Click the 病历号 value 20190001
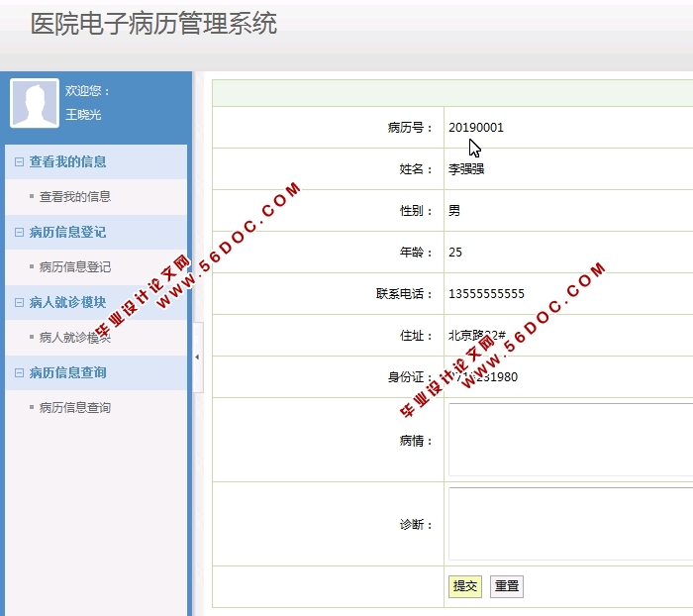 tap(476, 128)
